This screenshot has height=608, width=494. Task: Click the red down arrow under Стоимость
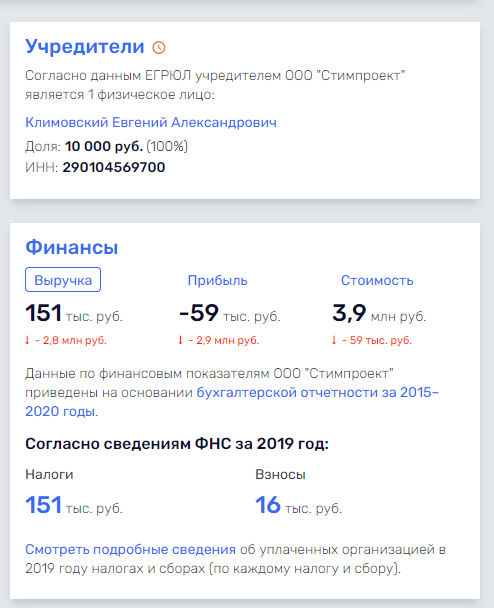click(x=334, y=340)
